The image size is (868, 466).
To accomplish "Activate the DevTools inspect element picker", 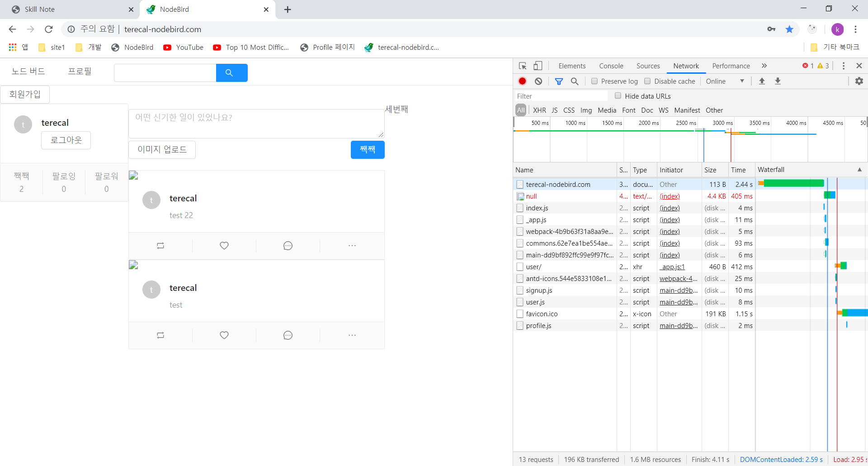I will [523, 66].
